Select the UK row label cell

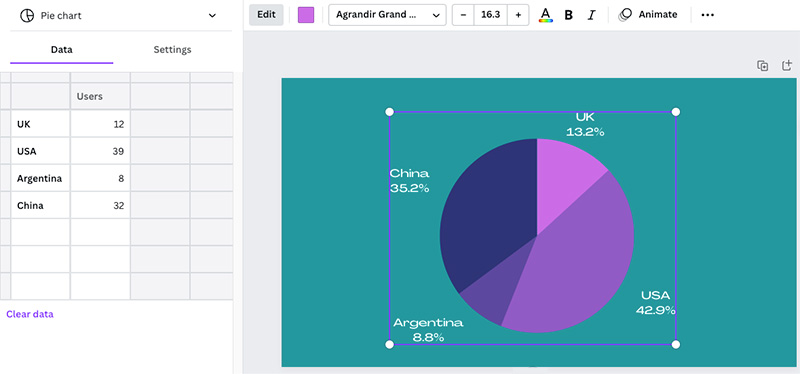(x=40, y=124)
